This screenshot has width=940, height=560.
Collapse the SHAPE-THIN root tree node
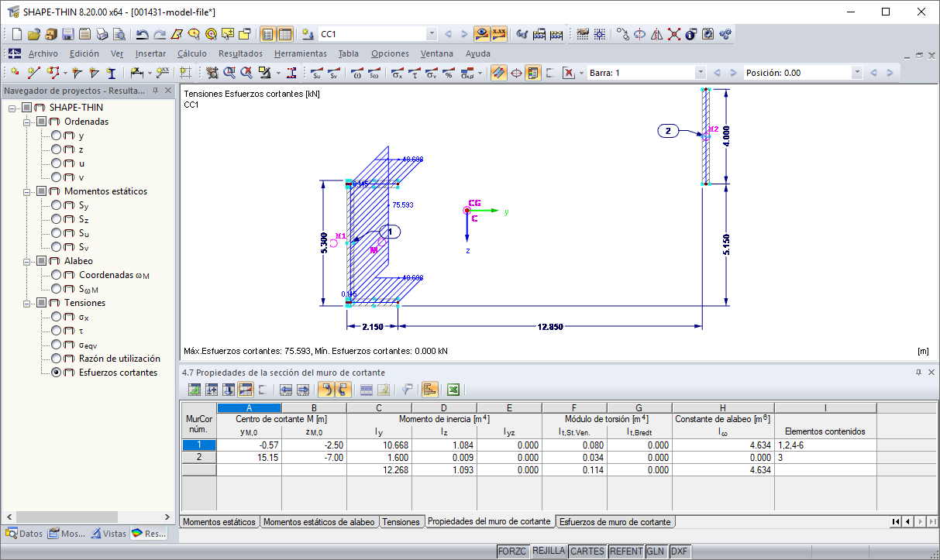(x=13, y=108)
